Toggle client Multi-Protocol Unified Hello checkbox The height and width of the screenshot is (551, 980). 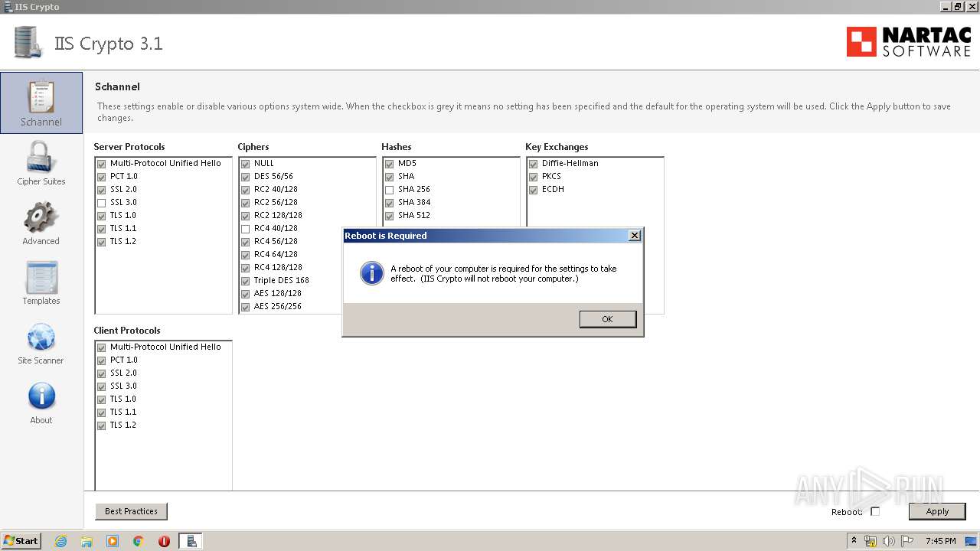click(x=101, y=347)
